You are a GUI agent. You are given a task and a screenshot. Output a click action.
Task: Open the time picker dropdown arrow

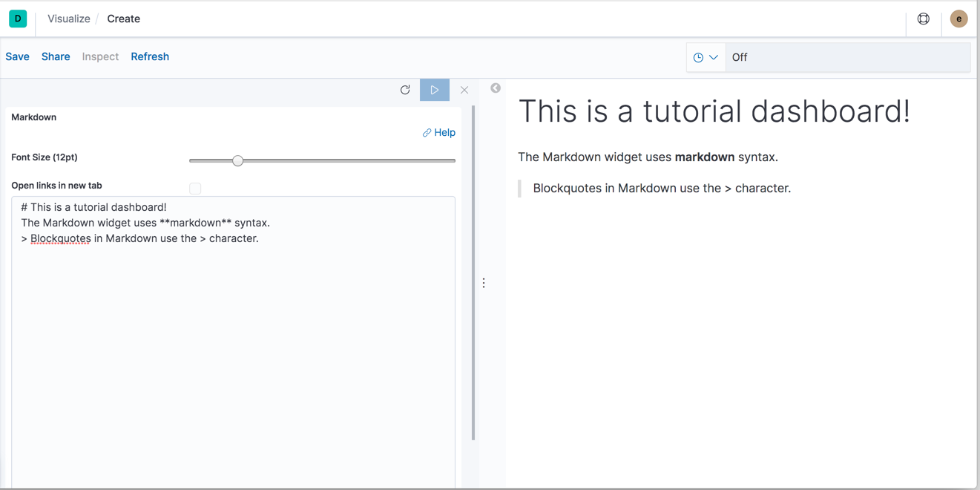click(x=714, y=56)
